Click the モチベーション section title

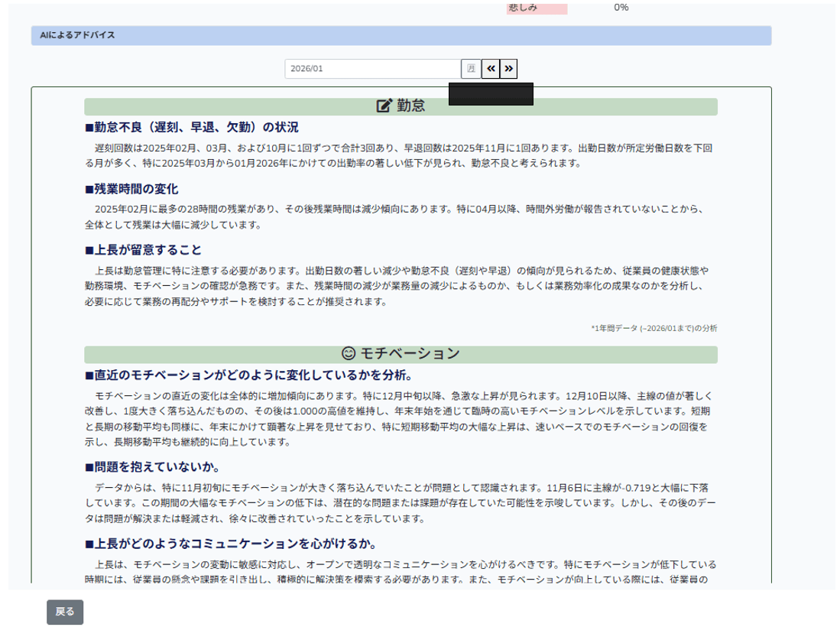[x=410, y=353]
